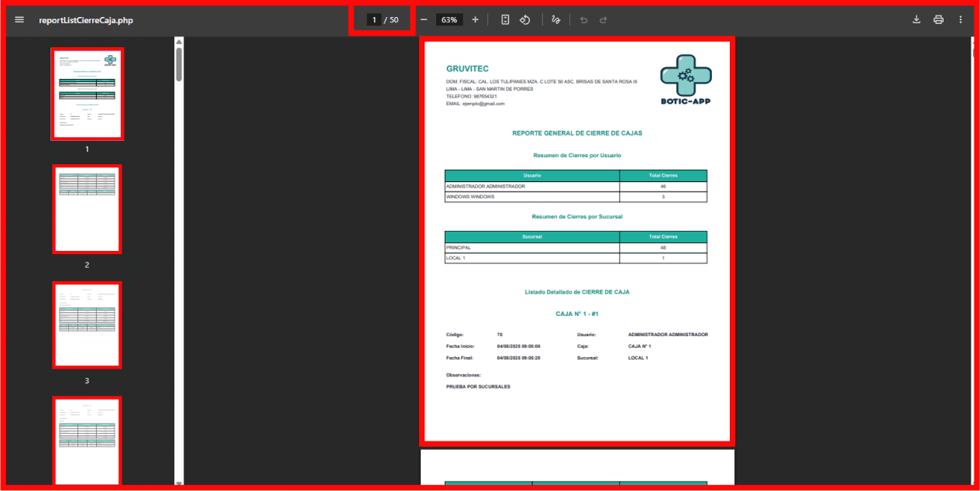Viewport: 980px width, 491px height.
Task: Select the page 1 thumbnail
Action: tap(87, 94)
